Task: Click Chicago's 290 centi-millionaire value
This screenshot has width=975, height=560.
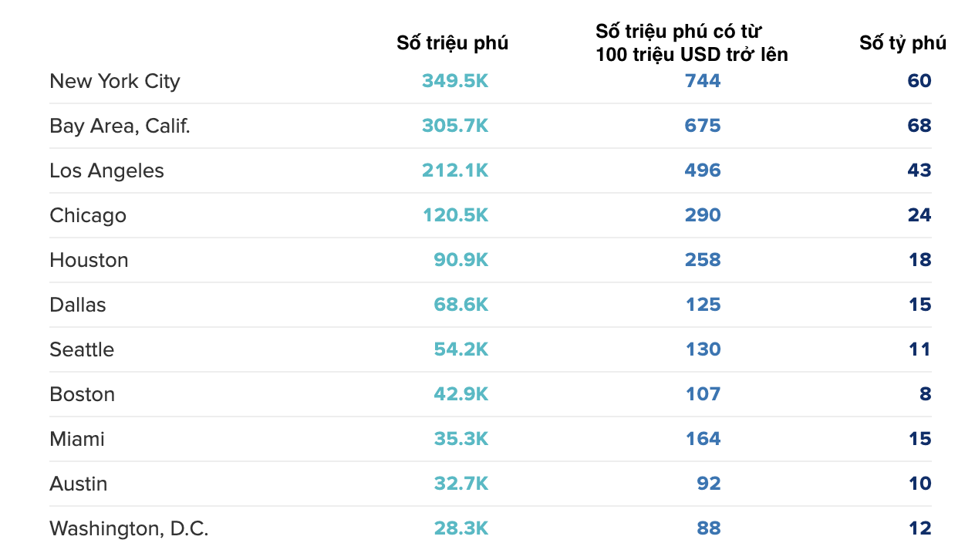Action: click(703, 215)
